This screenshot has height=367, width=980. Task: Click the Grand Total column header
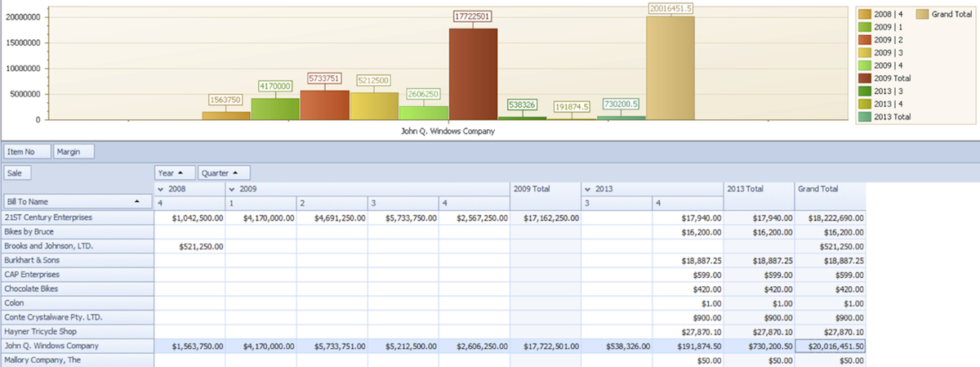(x=830, y=189)
